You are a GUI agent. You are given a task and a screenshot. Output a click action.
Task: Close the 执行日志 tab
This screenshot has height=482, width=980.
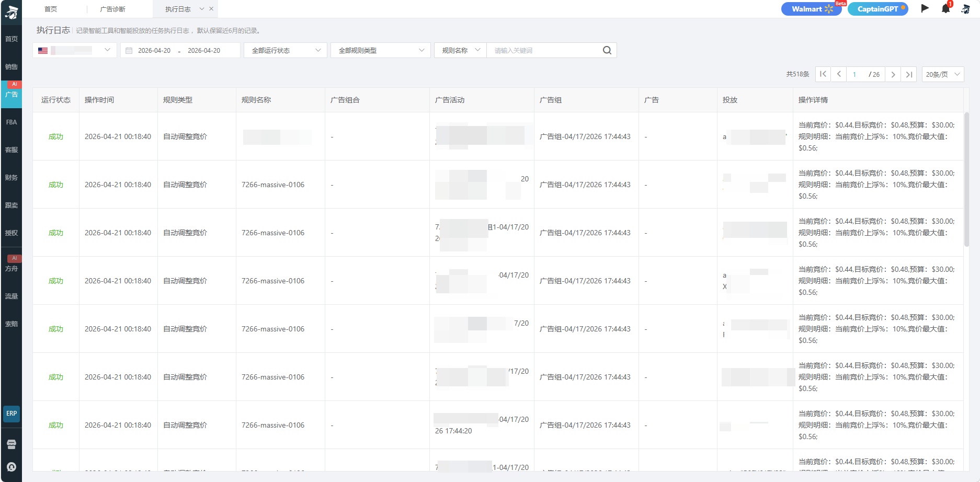coord(211,9)
